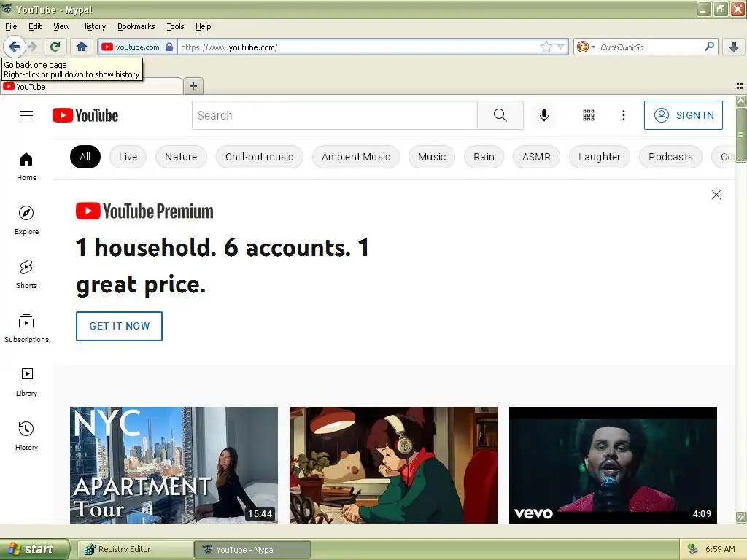Select the YouTube browser tab
The width and height of the screenshot is (747, 560).
pyautogui.click(x=91, y=87)
